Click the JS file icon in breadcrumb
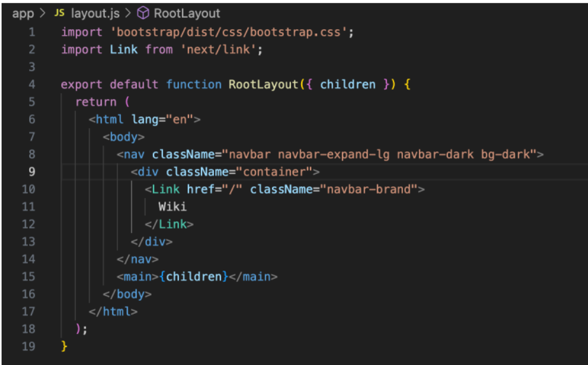This screenshot has width=588, height=365. point(60,13)
